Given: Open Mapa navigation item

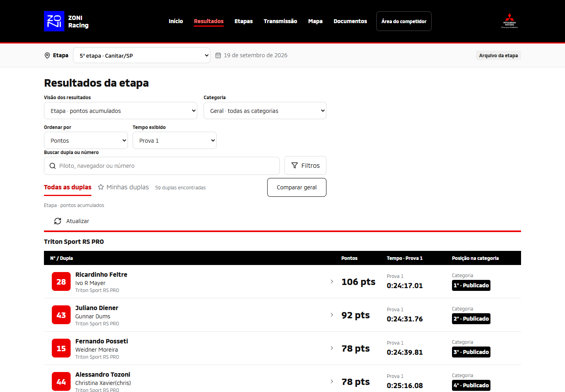Looking at the screenshot, I should 315,21.
